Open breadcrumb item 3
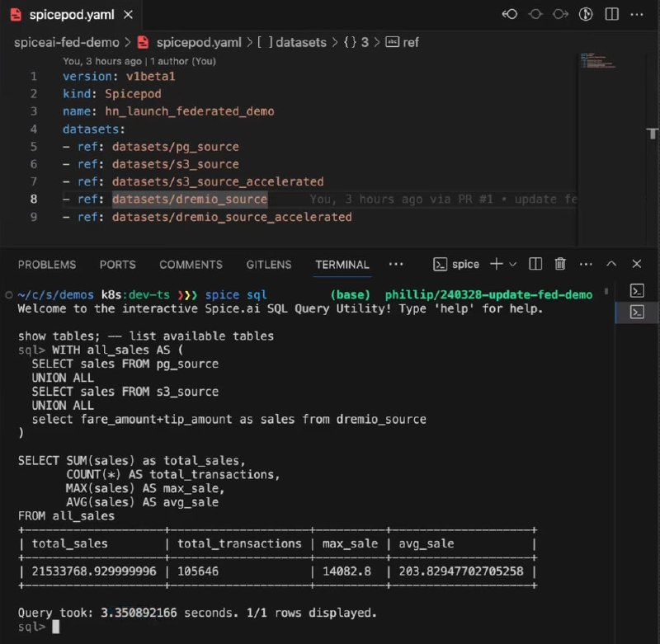This screenshot has width=660, height=644. (365, 42)
